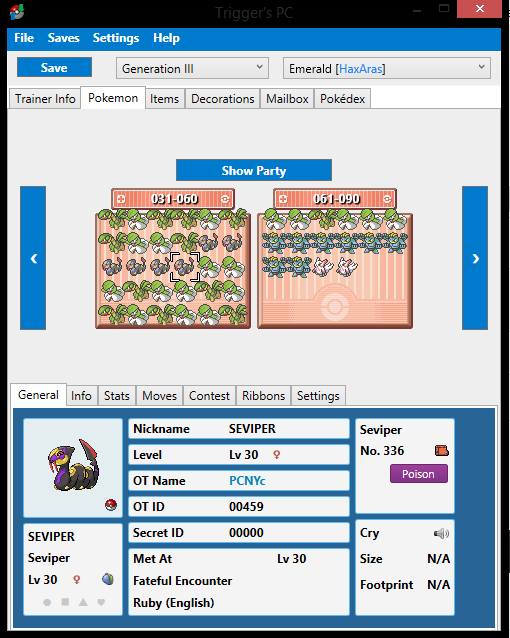Toggle the circle marking on Seviper
Viewport: 510px width, 638px height.
(47, 602)
